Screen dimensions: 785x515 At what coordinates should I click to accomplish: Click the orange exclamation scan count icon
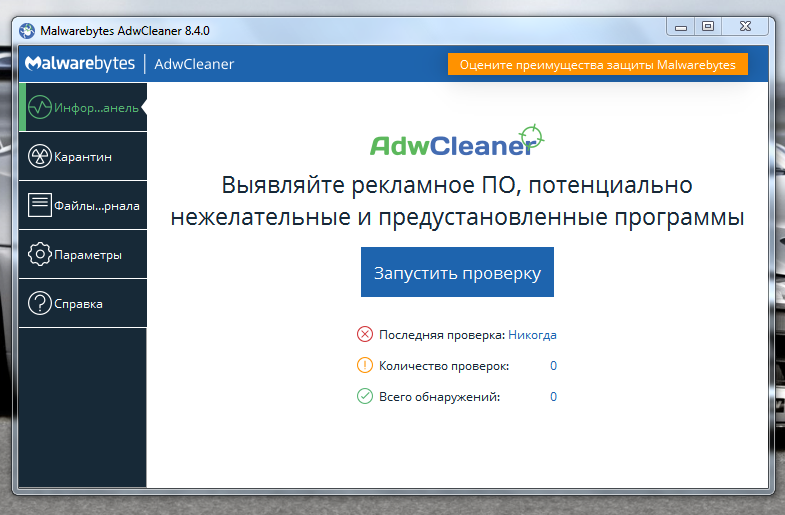364,365
